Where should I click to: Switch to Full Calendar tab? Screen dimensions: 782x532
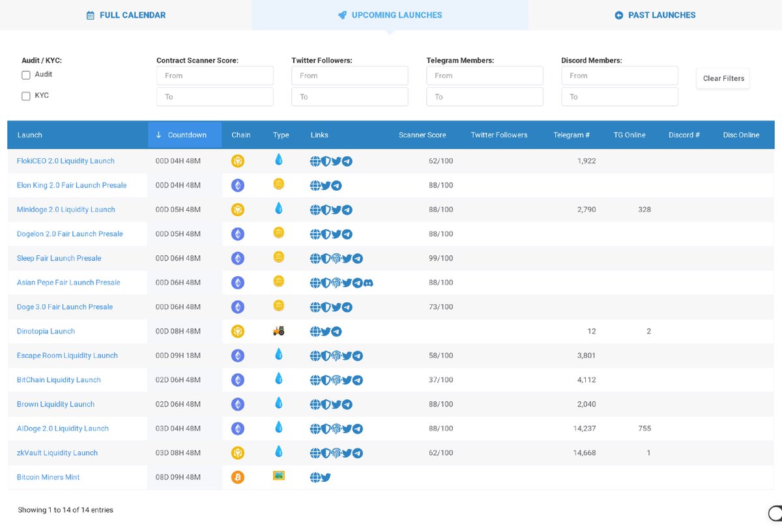tap(126, 15)
